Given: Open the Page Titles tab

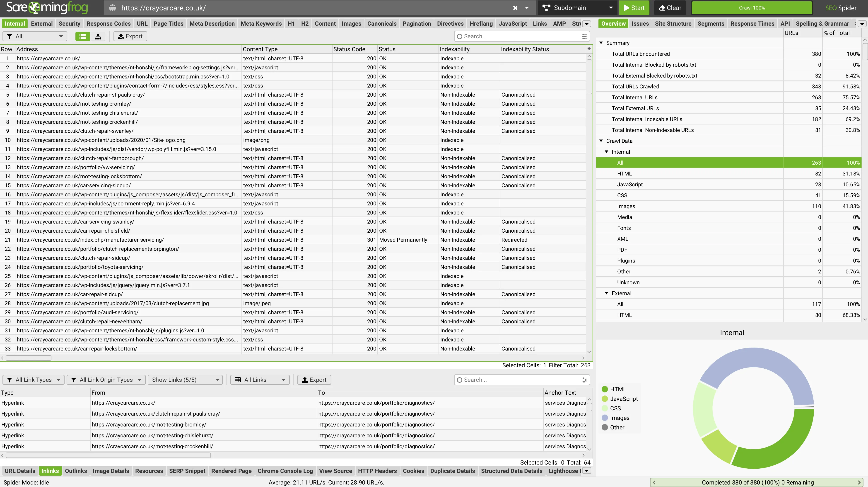Looking at the screenshot, I should coord(168,24).
